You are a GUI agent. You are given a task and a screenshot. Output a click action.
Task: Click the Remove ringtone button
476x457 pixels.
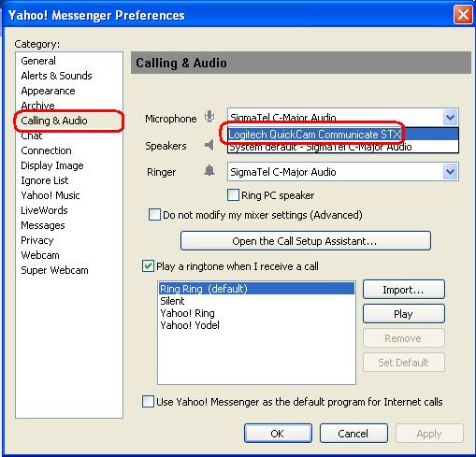point(404,338)
